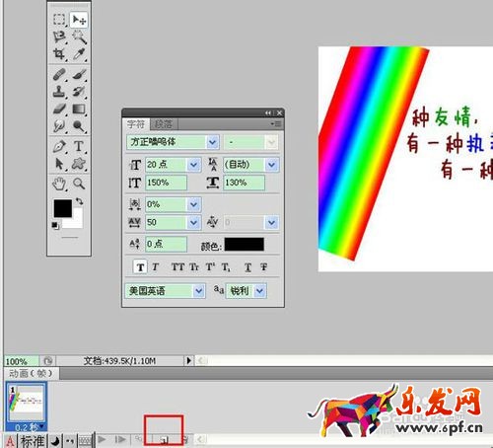The image size is (493, 448).
Task: Open the Character panel flyout menu
Action: tap(276, 124)
